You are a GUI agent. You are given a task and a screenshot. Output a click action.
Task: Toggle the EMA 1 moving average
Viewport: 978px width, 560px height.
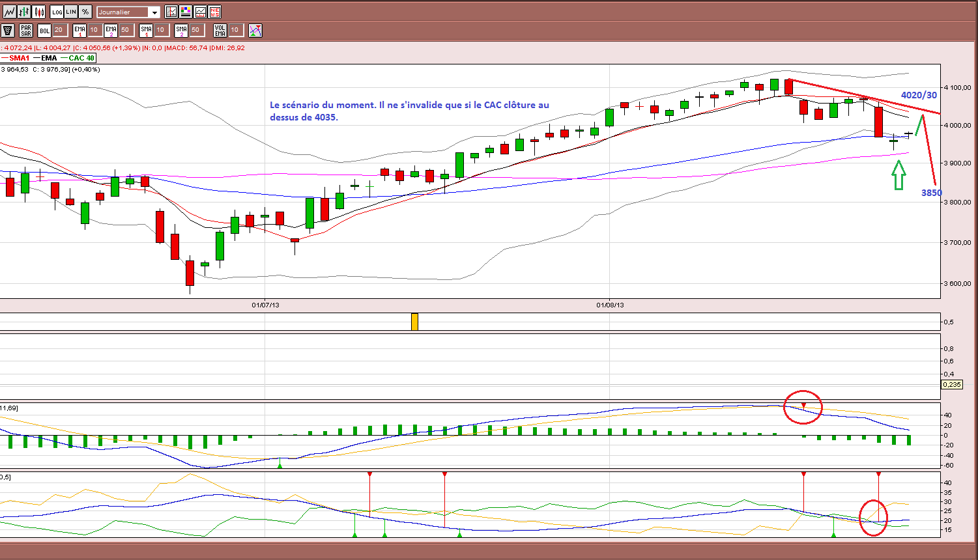[x=79, y=30]
